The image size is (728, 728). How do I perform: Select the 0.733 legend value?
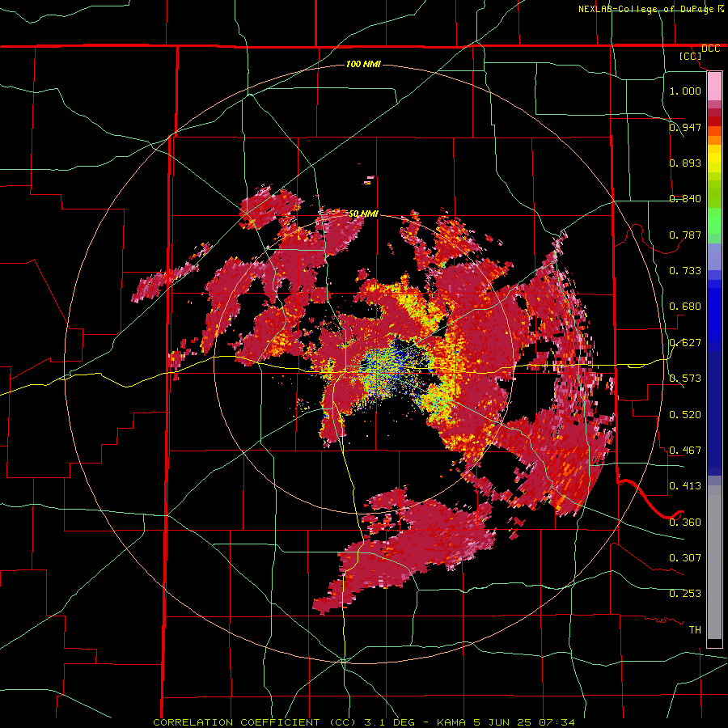pos(685,270)
